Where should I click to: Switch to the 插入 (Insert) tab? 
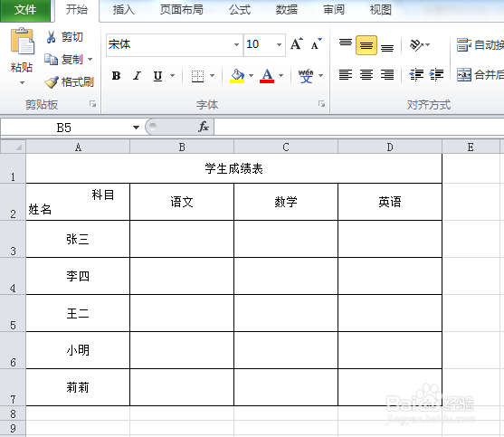pos(123,10)
